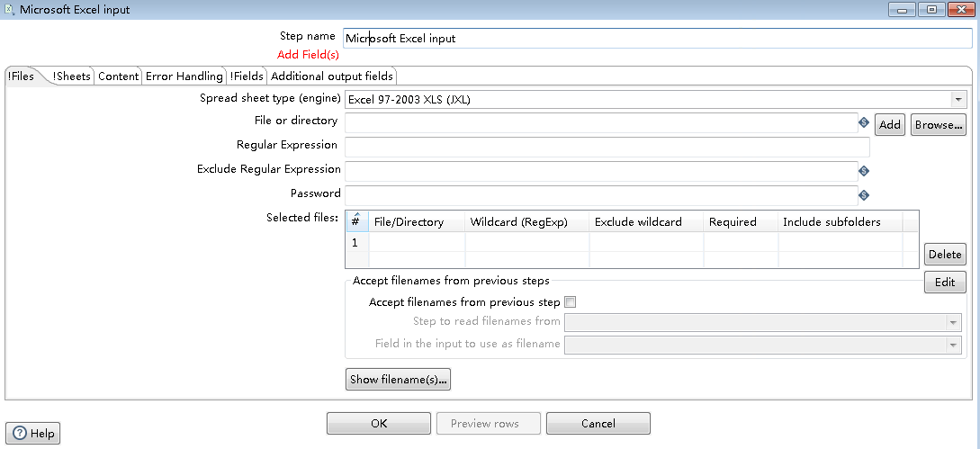Image resolution: width=980 pixels, height=449 pixels.
Task: Click Show filename(s)... button
Action: click(398, 379)
